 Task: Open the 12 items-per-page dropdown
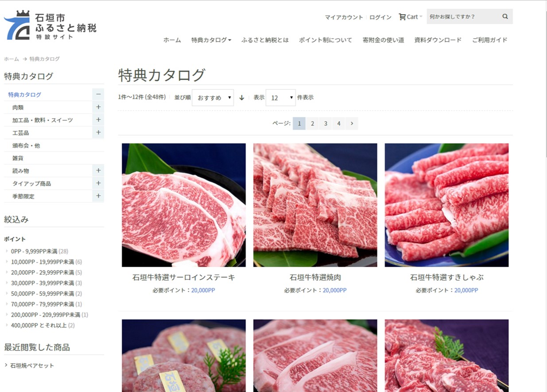pos(280,97)
